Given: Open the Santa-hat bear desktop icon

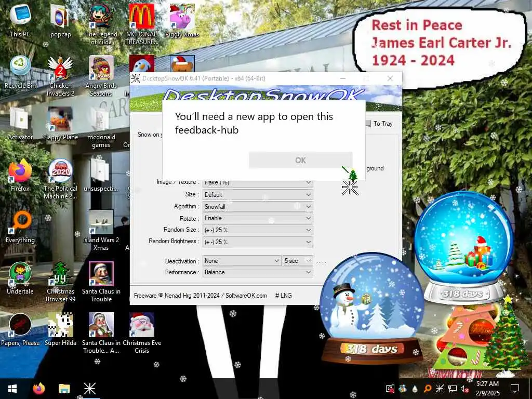Looking at the screenshot, I should pyautogui.click(x=182, y=63).
